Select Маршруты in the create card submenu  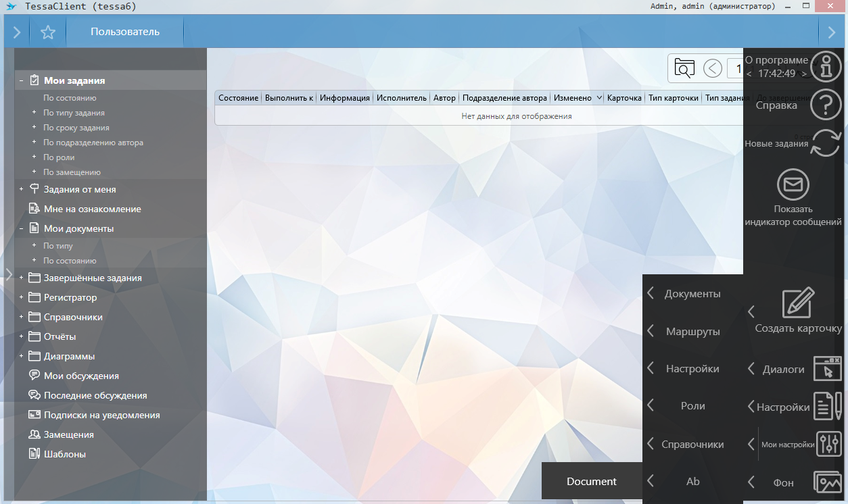pos(692,332)
